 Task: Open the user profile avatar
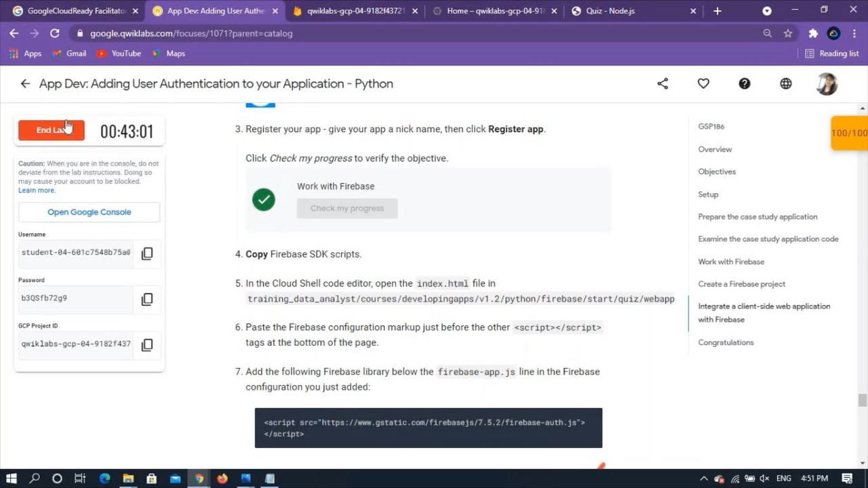(x=827, y=83)
